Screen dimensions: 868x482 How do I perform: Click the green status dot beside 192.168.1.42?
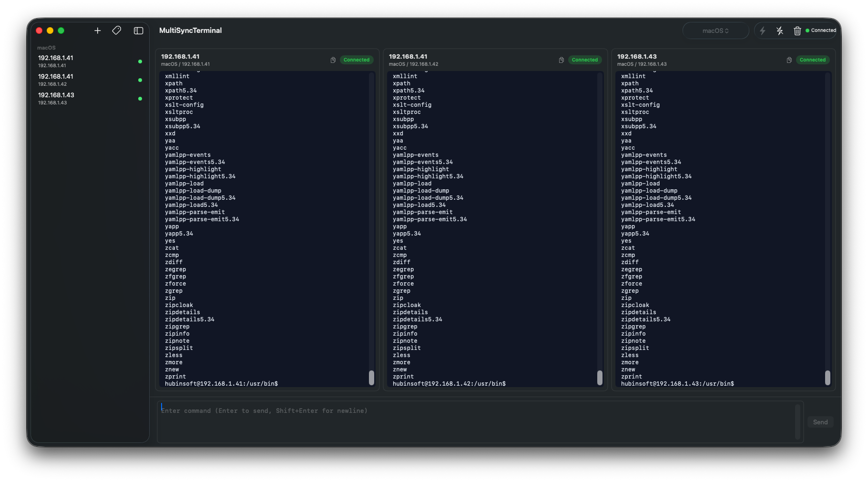pos(140,80)
